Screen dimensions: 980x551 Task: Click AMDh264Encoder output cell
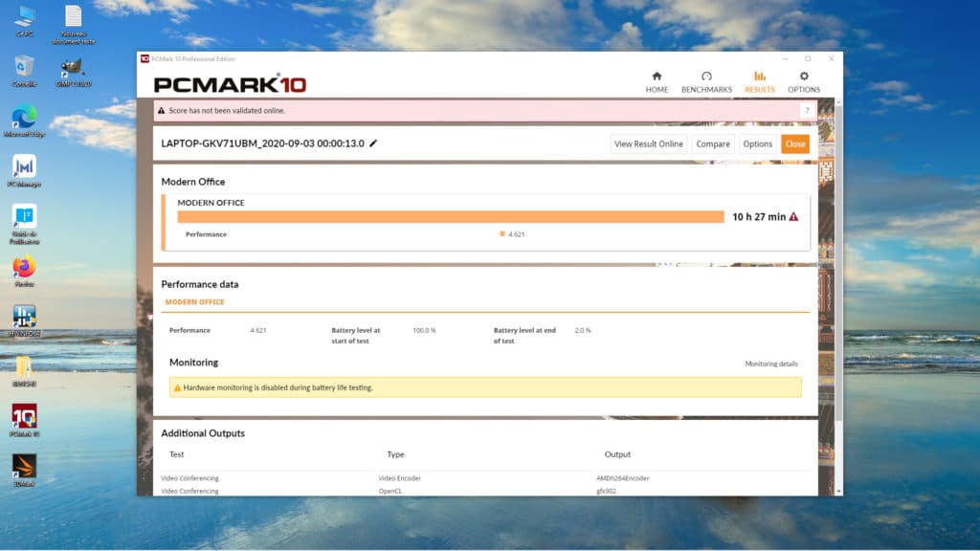tap(622, 478)
